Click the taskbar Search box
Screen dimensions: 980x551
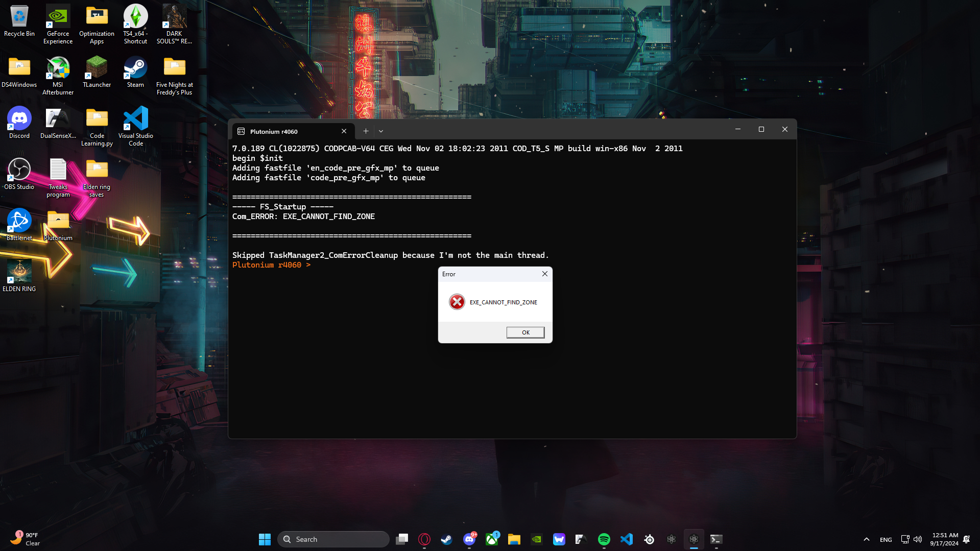point(333,539)
